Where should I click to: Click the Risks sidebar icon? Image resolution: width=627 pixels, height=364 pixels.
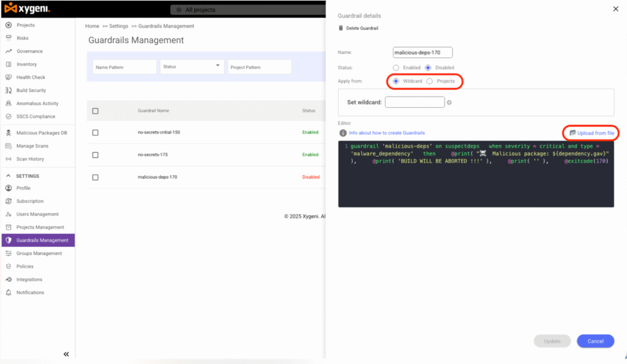pyautogui.click(x=9, y=38)
